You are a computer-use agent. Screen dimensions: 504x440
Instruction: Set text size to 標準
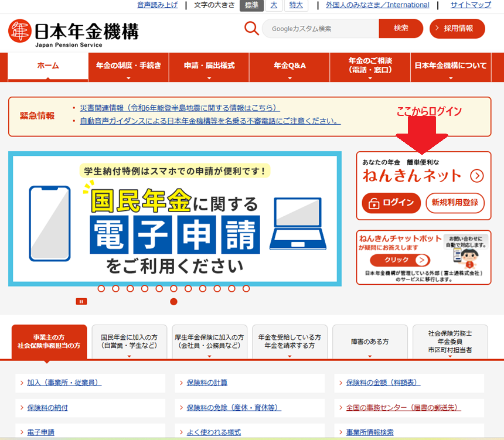251,5
